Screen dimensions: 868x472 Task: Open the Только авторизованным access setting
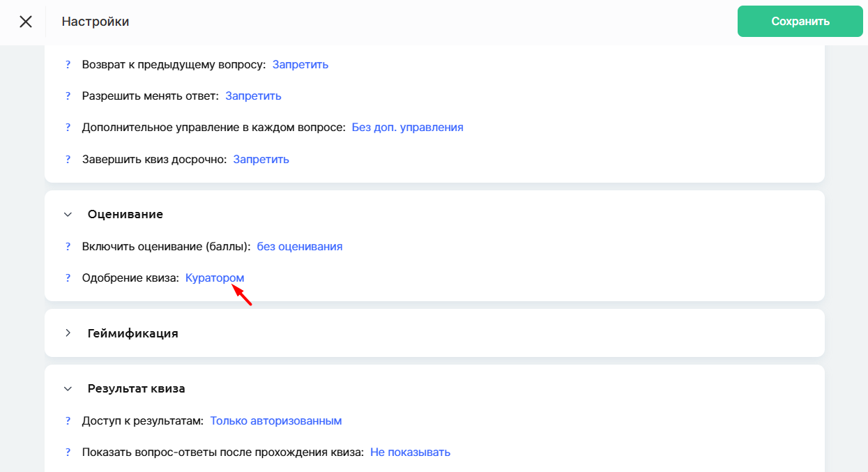275,421
